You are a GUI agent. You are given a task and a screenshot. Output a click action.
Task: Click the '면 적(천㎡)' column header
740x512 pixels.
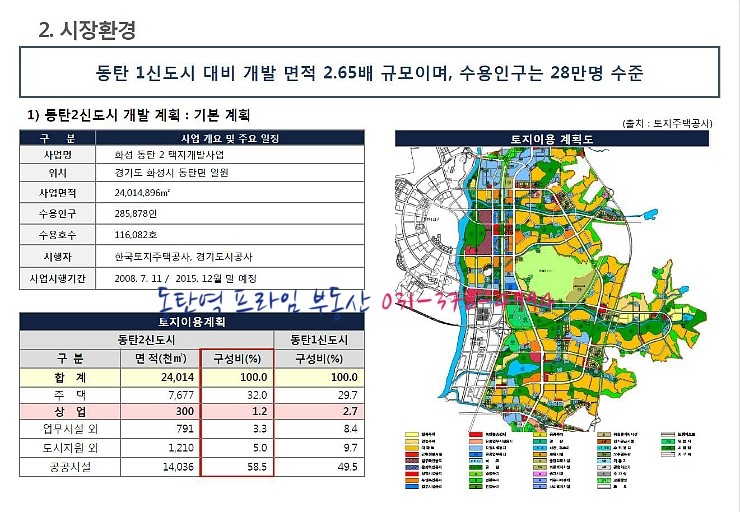point(160,359)
